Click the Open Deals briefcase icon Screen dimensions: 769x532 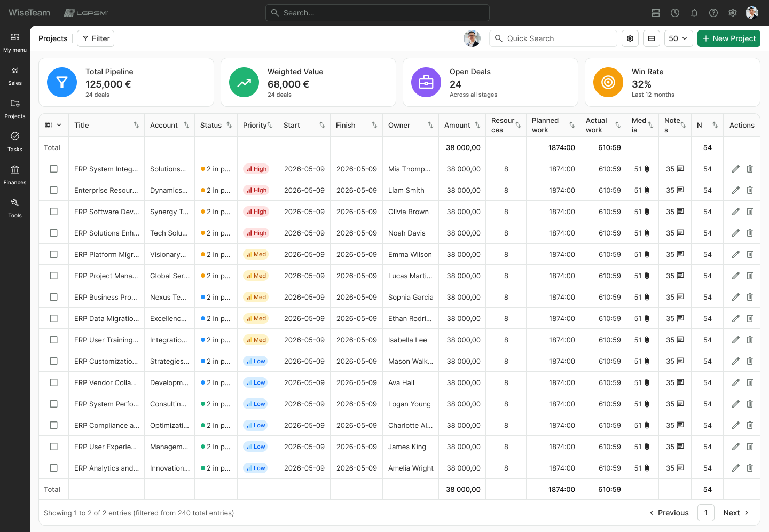pyautogui.click(x=426, y=82)
